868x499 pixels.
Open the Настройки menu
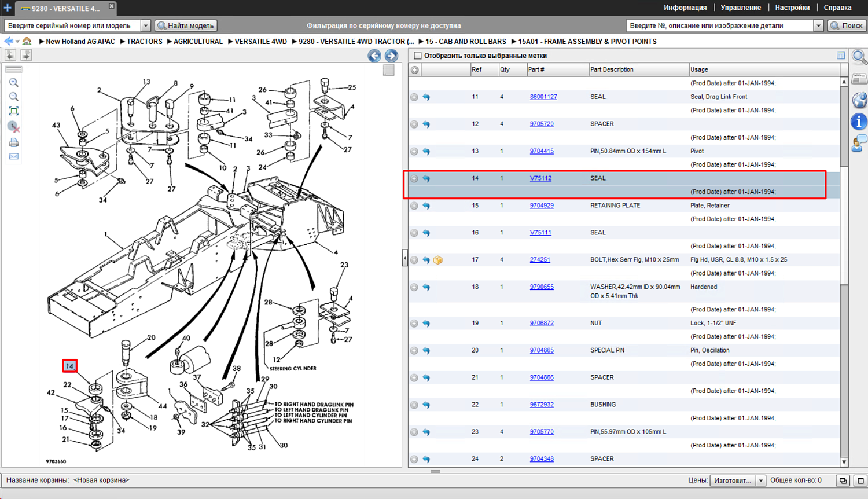(792, 8)
